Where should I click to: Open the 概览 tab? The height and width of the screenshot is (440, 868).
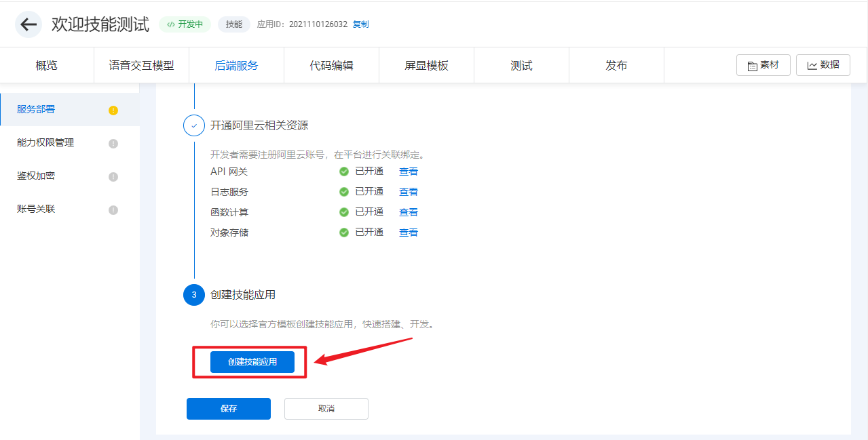47,66
